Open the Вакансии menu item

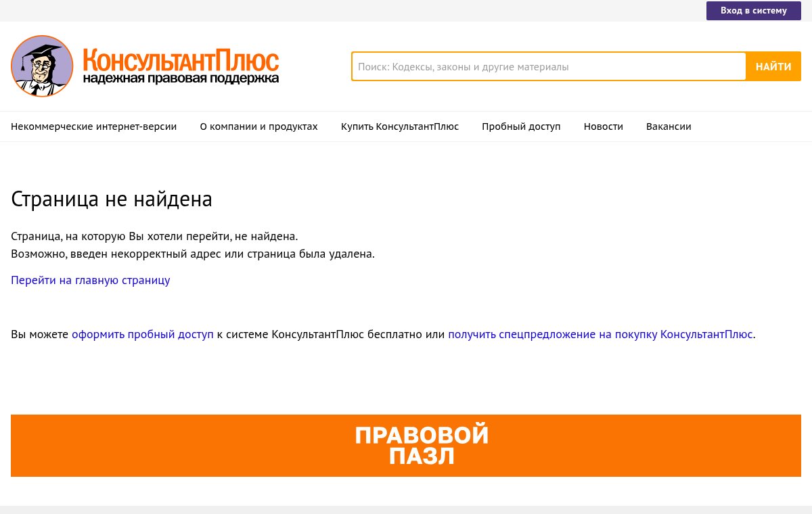[669, 126]
